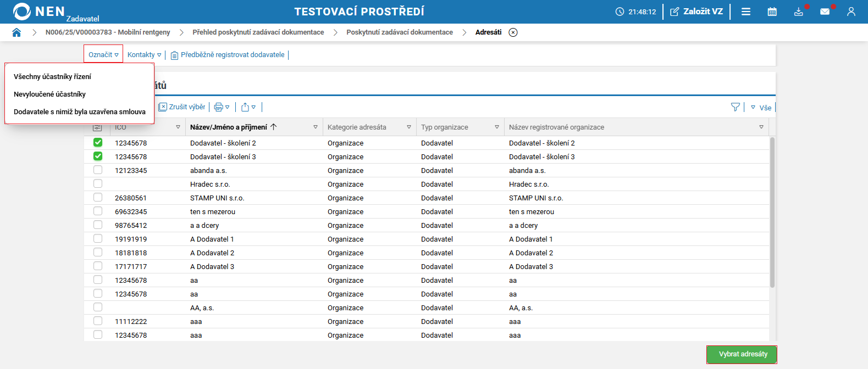Check the abanda a.s. row checkbox
Image resolution: width=868 pixels, height=369 pixels.
pyautogui.click(x=98, y=170)
